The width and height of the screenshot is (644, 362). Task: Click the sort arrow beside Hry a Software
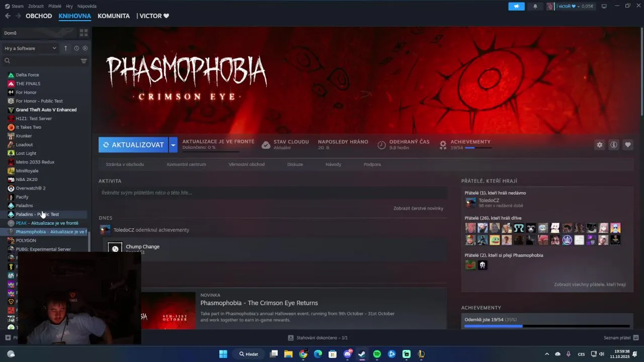(x=65, y=48)
